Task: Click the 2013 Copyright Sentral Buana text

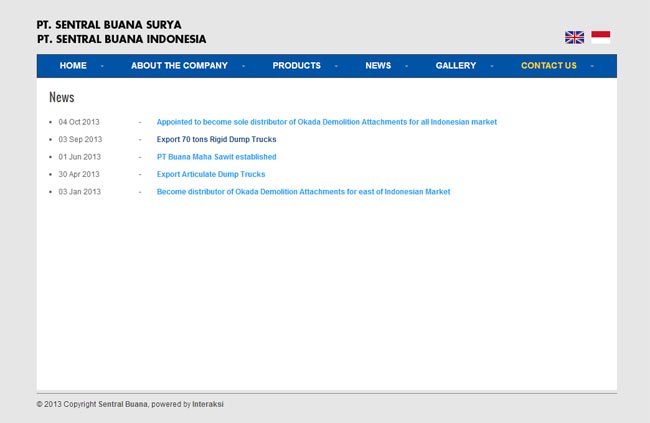Action: click(x=92, y=404)
